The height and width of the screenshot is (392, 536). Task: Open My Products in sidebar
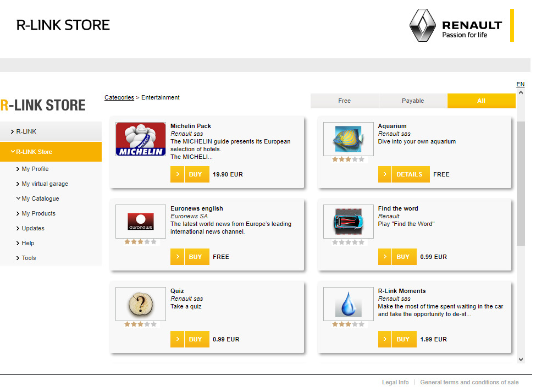pos(38,213)
